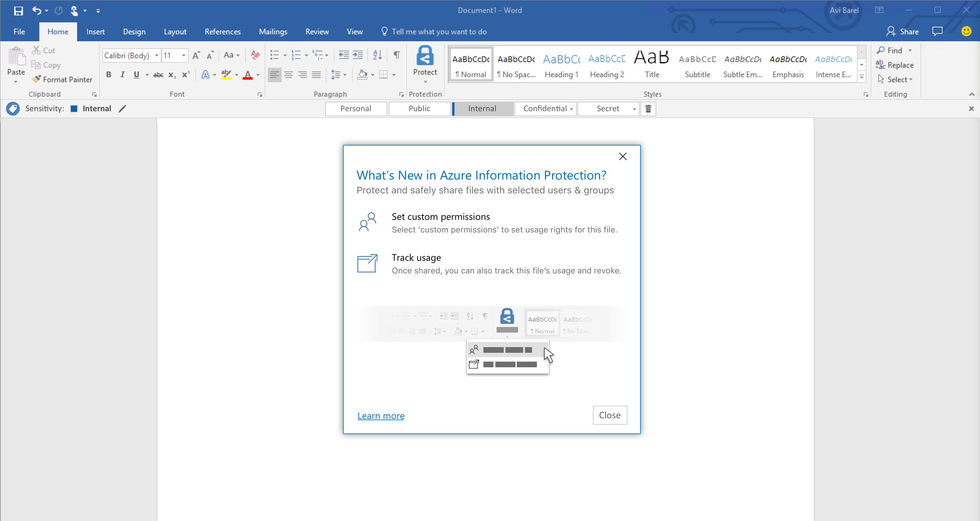Open the File tab

19,31
